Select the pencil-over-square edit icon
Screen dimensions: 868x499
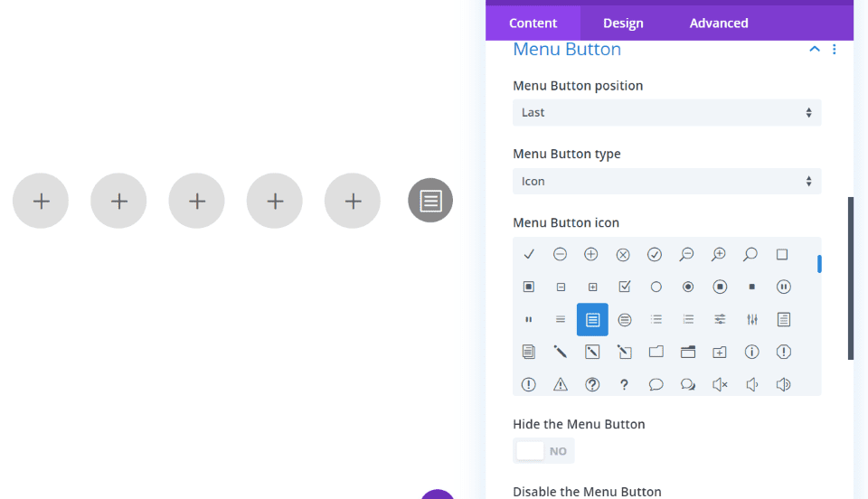pyautogui.click(x=625, y=352)
